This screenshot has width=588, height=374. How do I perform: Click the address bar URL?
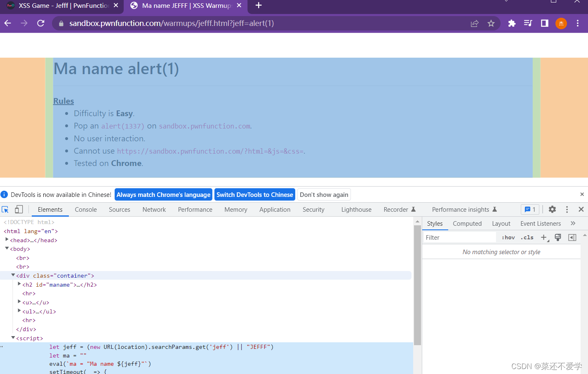(172, 23)
